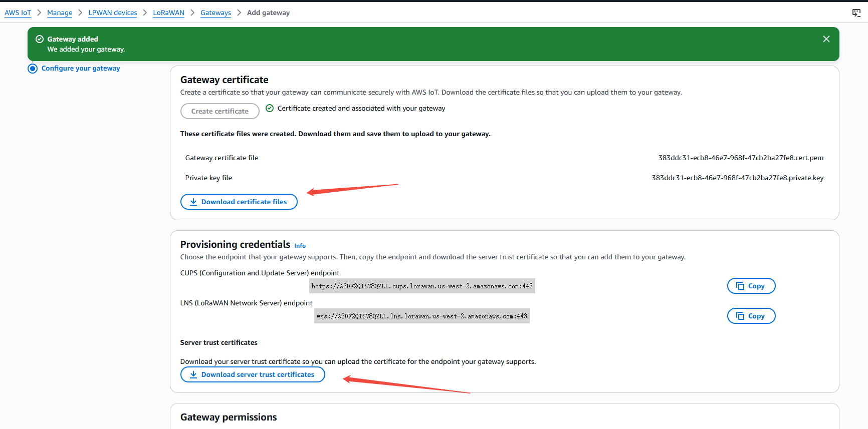Click certificate created status checkmark icon
The width and height of the screenshot is (868, 429).
(270, 108)
